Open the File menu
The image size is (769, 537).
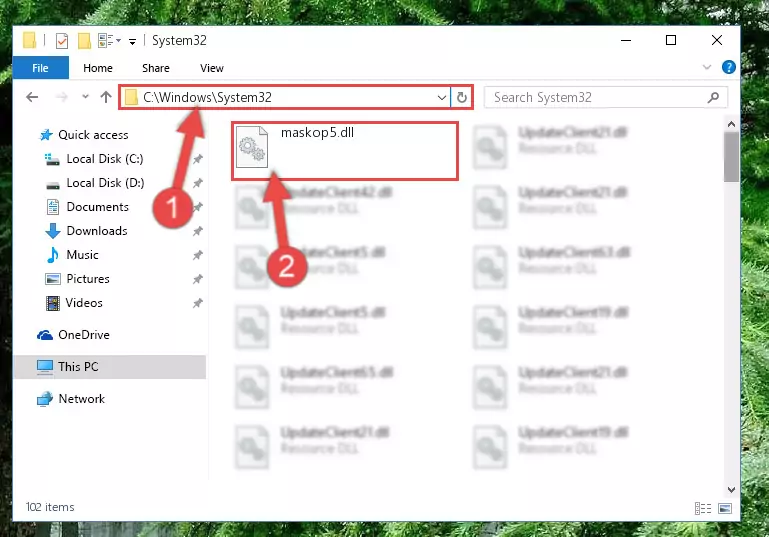[40, 68]
